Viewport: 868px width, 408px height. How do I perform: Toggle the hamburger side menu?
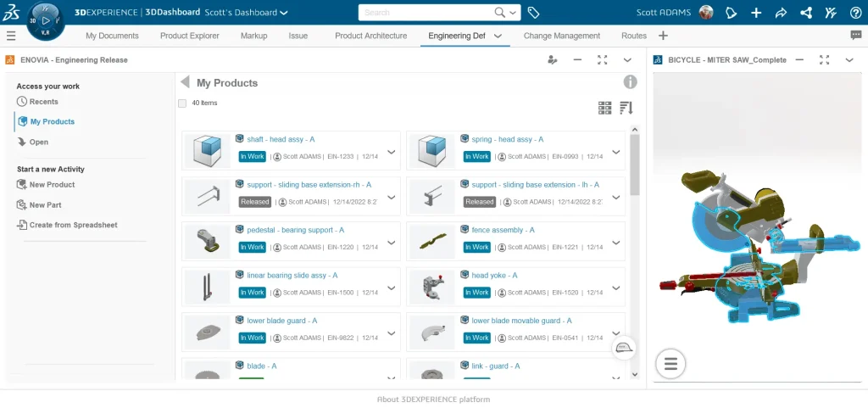11,36
